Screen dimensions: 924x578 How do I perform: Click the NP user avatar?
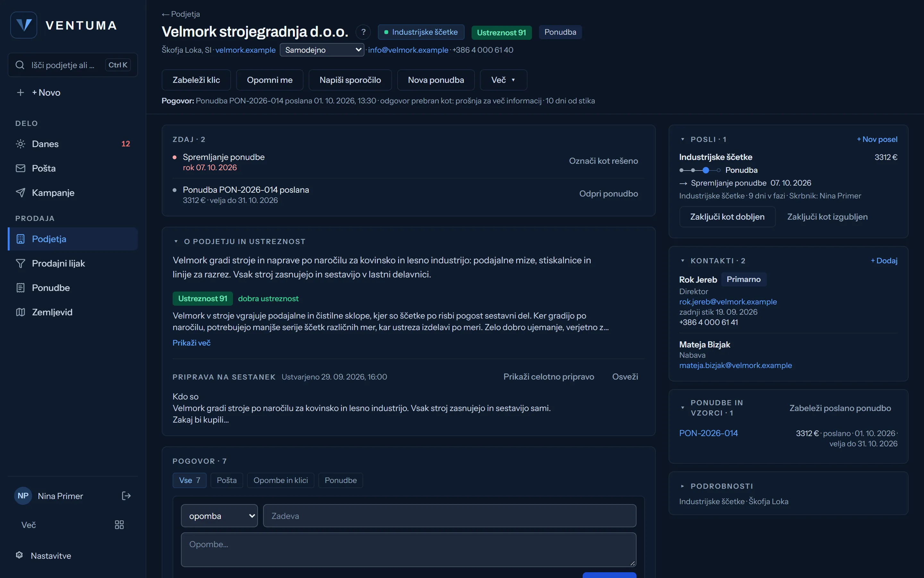[23, 496]
